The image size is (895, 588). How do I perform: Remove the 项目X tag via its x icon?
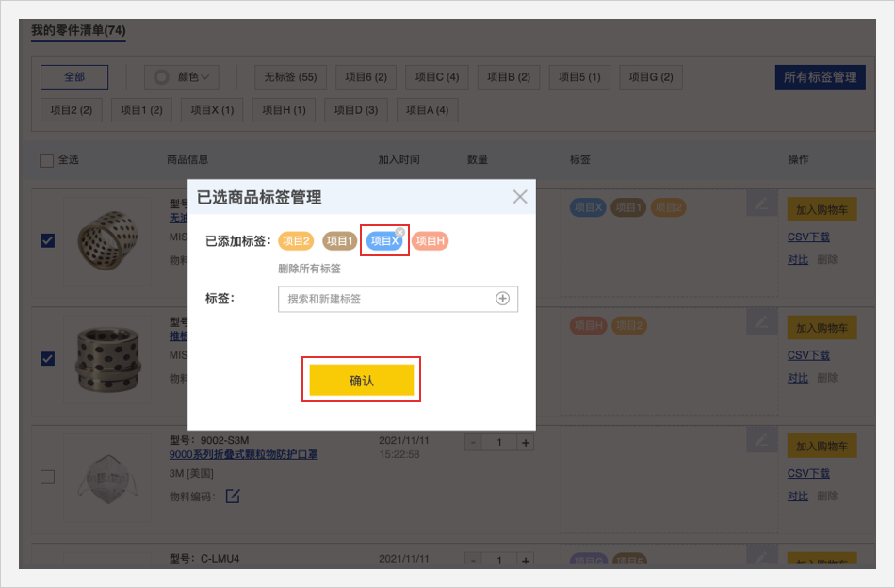click(x=399, y=232)
